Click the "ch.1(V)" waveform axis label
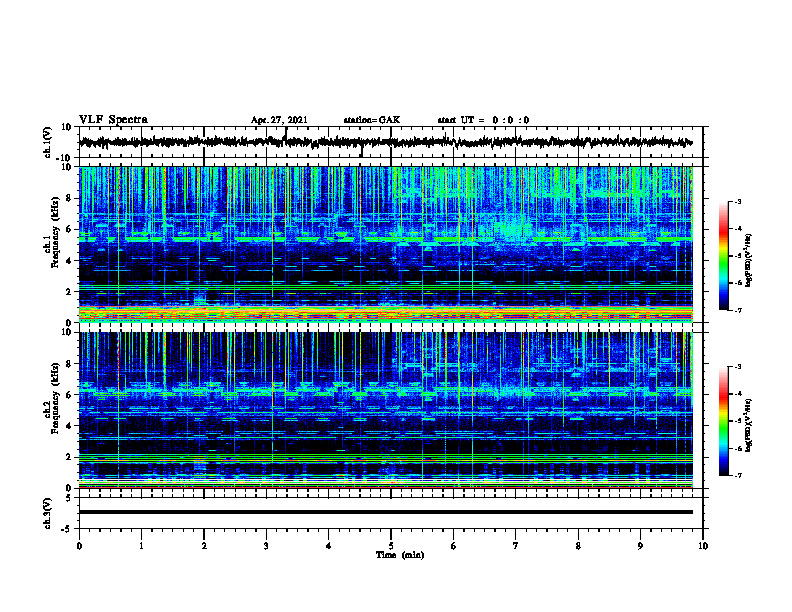Viewport: 792px width, 612px height. pyautogui.click(x=48, y=142)
